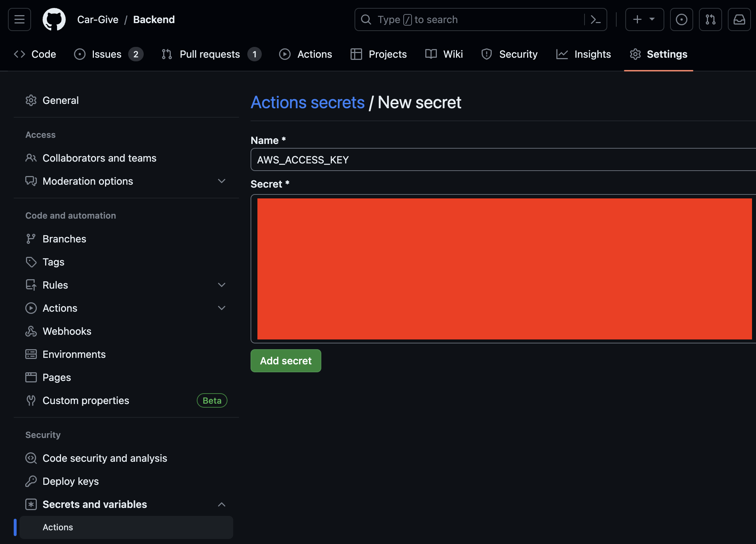Open the notifications inbox
The image size is (756, 544).
point(739,19)
